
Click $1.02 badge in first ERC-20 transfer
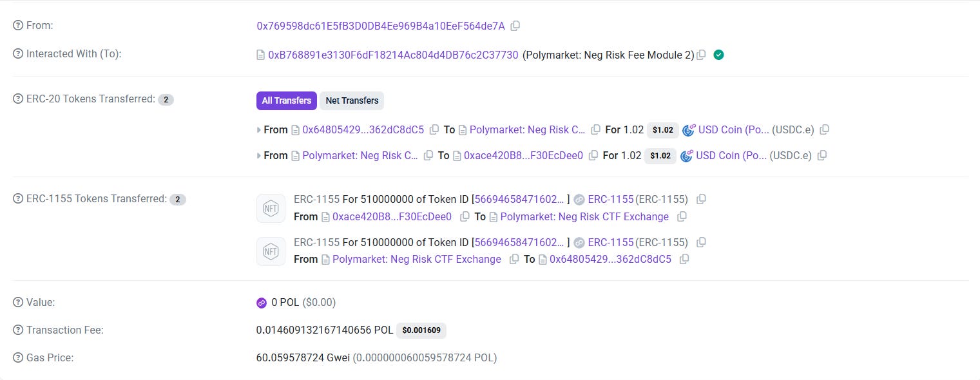[x=663, y=130]
